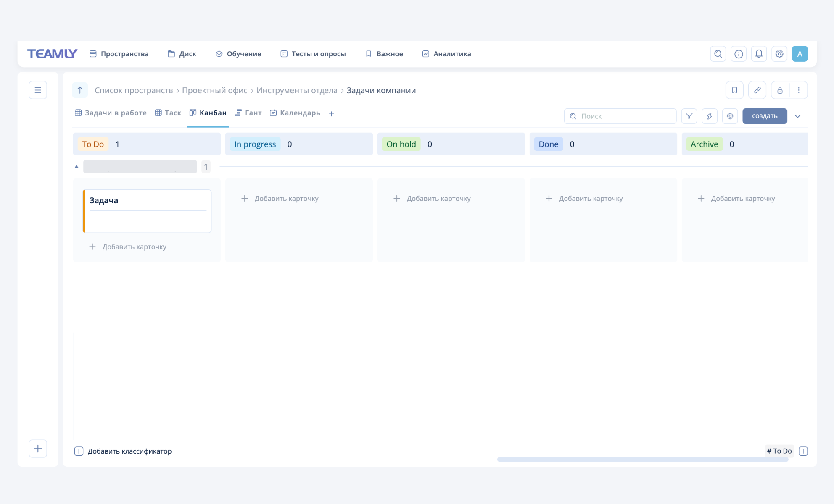Collapse the To Do swimlane triangle

pyautogui.click(x=77, y=166)
